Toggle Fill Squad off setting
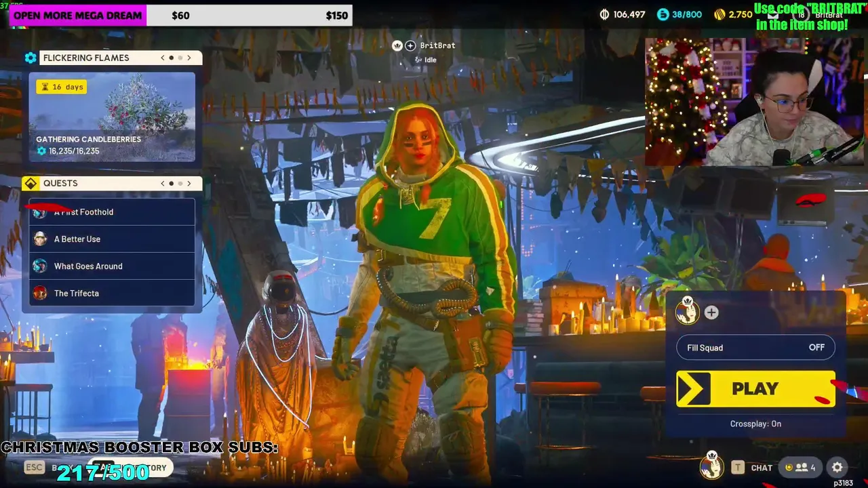Screen dimensions: 868x488 tap(755, 348)
